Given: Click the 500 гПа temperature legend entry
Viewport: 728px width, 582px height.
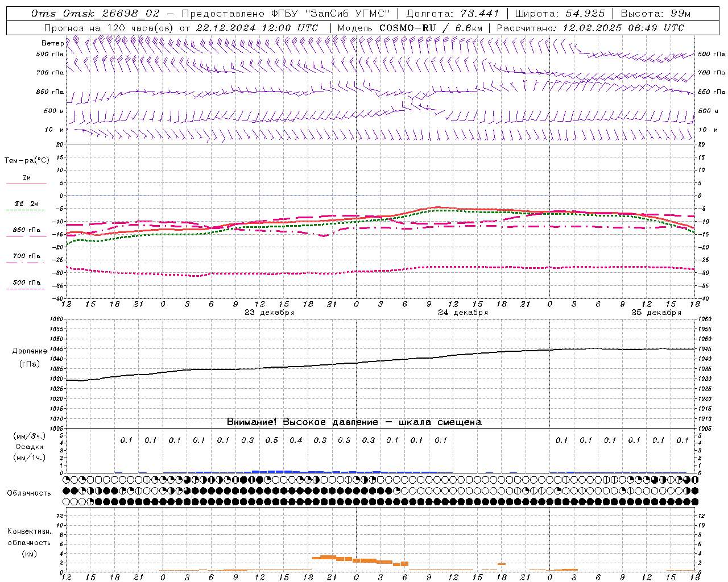Looking at the screenshot, I should [x=27, y=282].
